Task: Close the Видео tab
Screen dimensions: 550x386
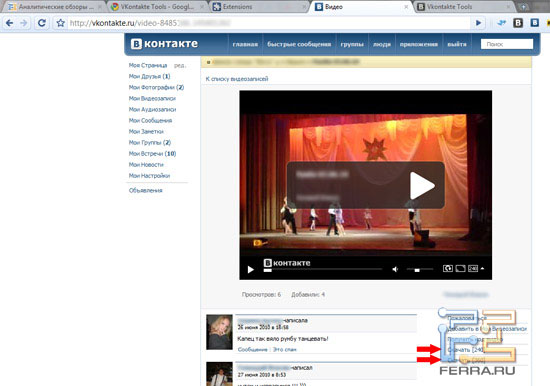Action: pos(406,7)
